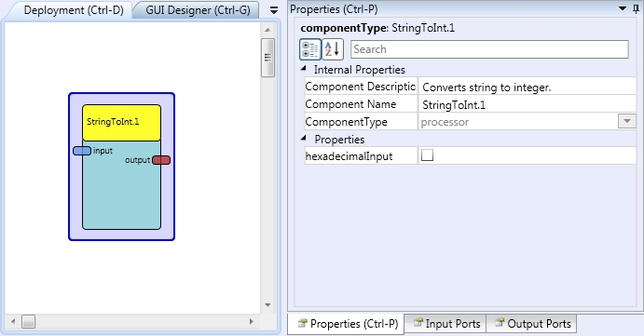Collapse the Internal Properties section
The width and height of the screenshot is (644, 336).
(304, 69)
